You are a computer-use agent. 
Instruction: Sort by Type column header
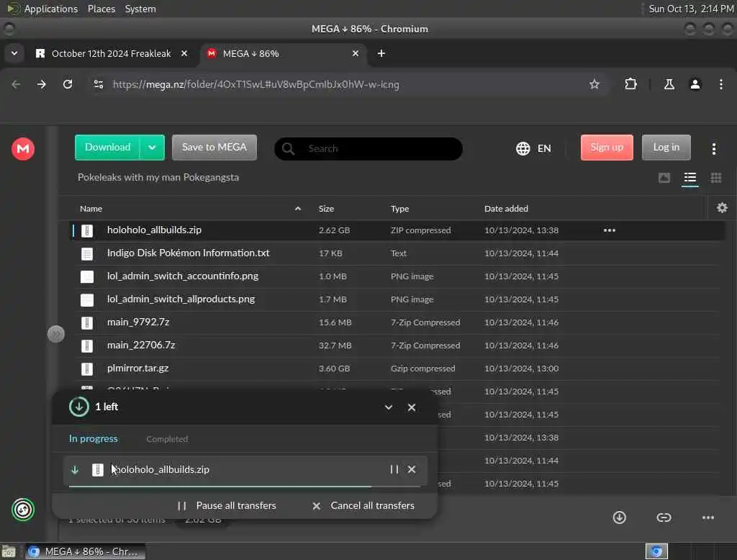[x=399, y=208]
